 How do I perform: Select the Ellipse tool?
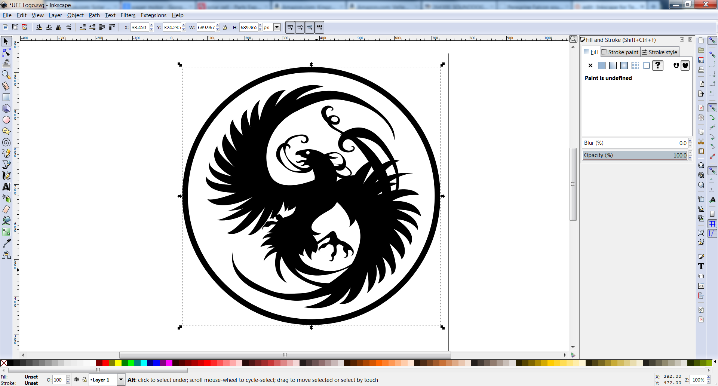click(x=6, y=120)
